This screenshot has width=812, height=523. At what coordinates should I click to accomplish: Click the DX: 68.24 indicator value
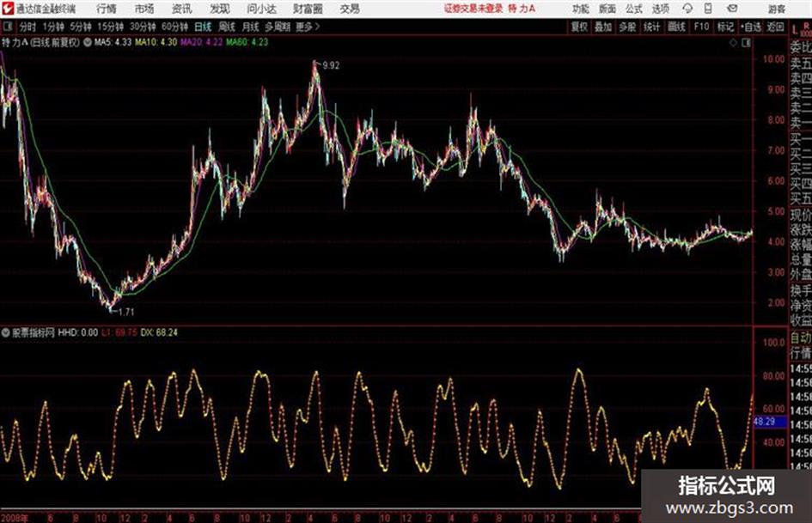159,332
